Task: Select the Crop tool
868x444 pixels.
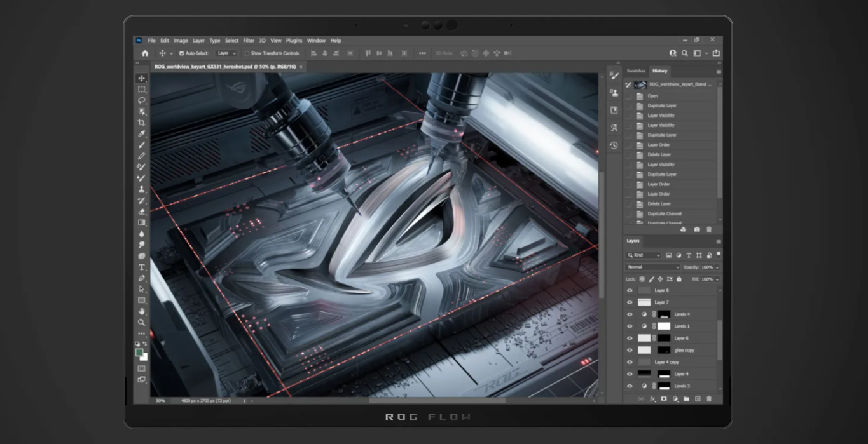Action: point(141,123)
